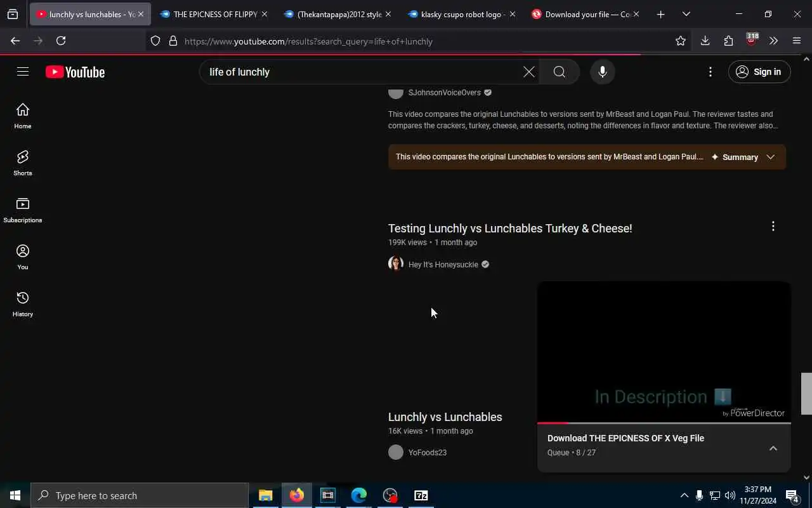Open Firefox View recent browsing icon
The height and width of the screenshot is (508, 812).
click(x=13, y=14)
